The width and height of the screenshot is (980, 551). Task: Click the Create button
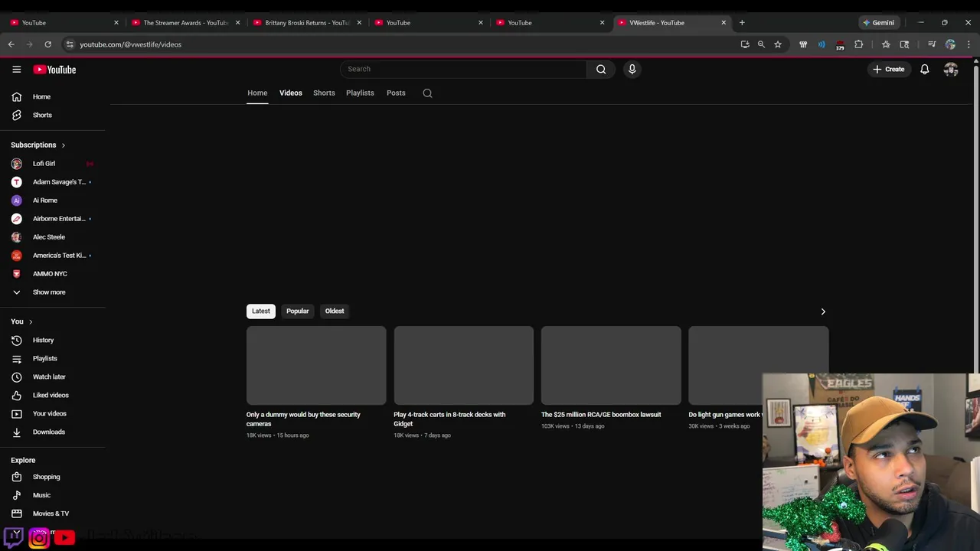coord(889,69)
